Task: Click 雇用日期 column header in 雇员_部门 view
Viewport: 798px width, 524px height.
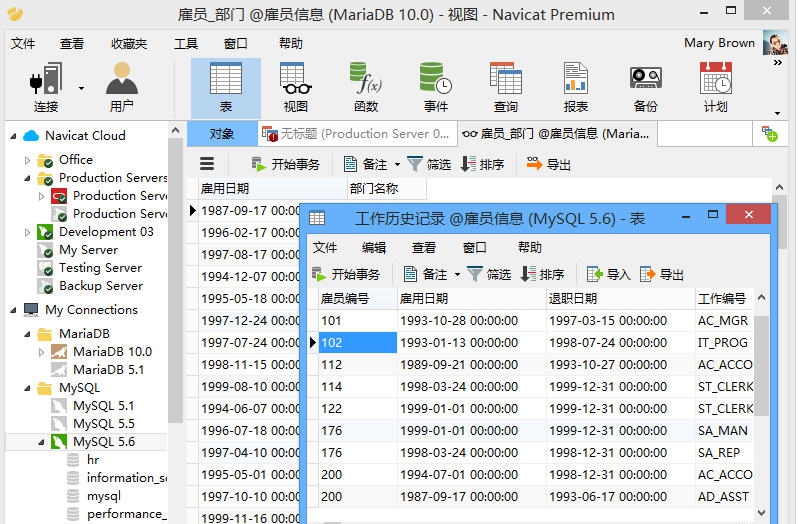Action: 272,189
